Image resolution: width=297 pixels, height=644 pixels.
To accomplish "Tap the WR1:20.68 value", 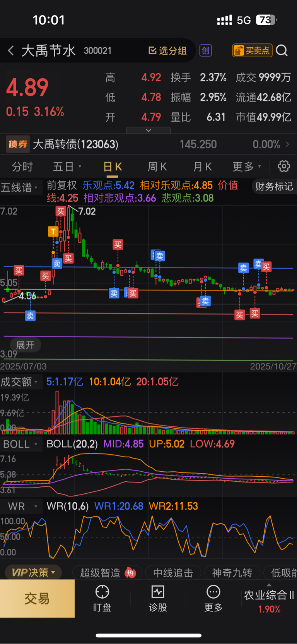I will 119,506.
